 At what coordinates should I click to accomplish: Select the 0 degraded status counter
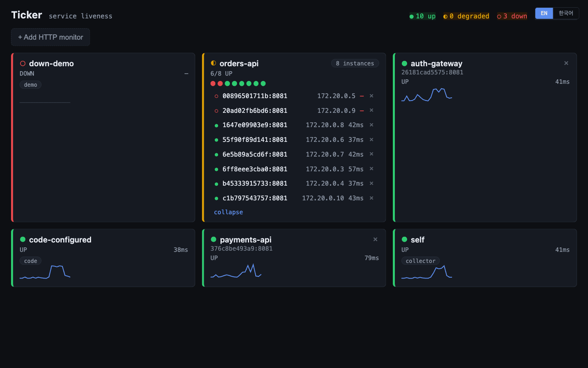466,16
